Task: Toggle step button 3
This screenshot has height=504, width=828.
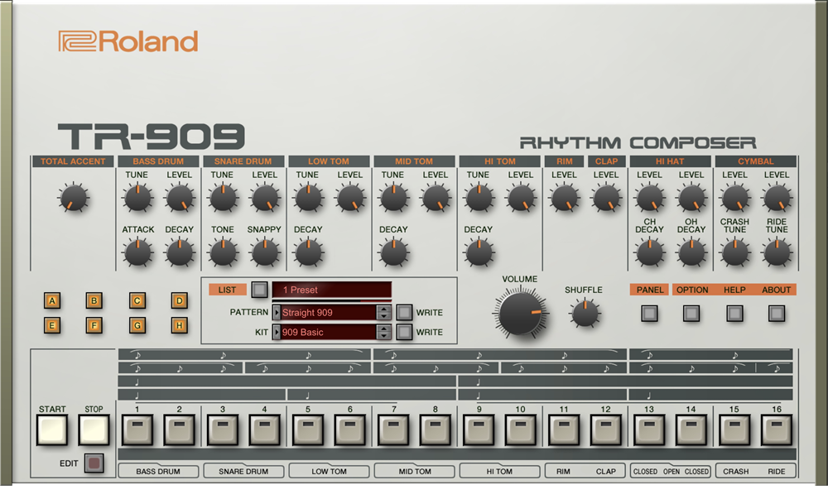Action: pos(223,430)
